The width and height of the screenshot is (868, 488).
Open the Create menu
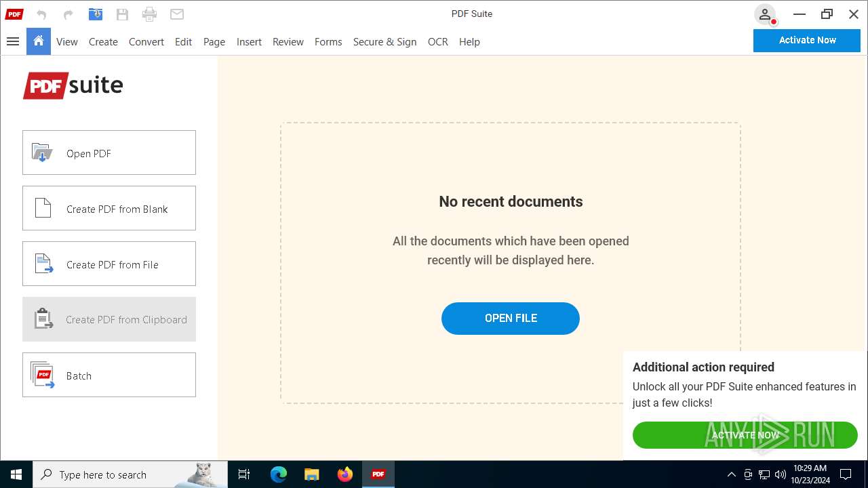tap(103, 41)
